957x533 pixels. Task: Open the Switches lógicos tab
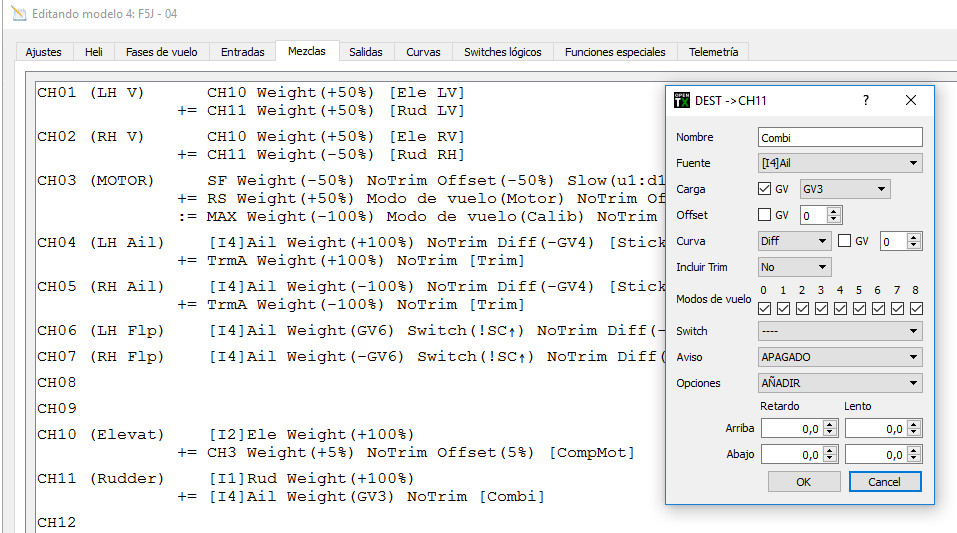click(x=502, y=51)
